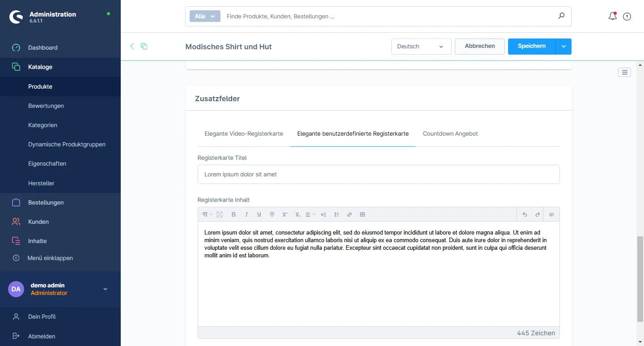Click the numbered list icon

336,215
